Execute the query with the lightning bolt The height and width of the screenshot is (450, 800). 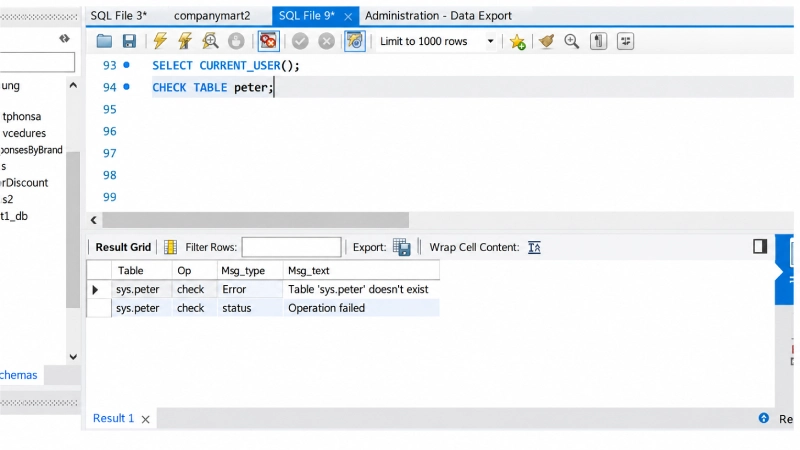click(x=160, y=41)
